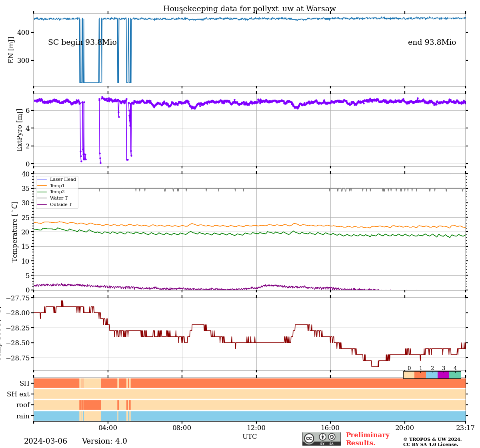The height and width of the screenshot is (448, 480).
Task: Click the 'SC begin 93.8Mio' annotation
Action: click(82, 42)
